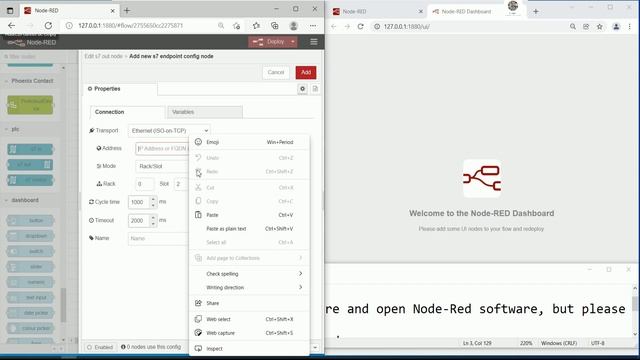Expand Check spelling submenu
This screenshot has height=360, width=640.
249,273
